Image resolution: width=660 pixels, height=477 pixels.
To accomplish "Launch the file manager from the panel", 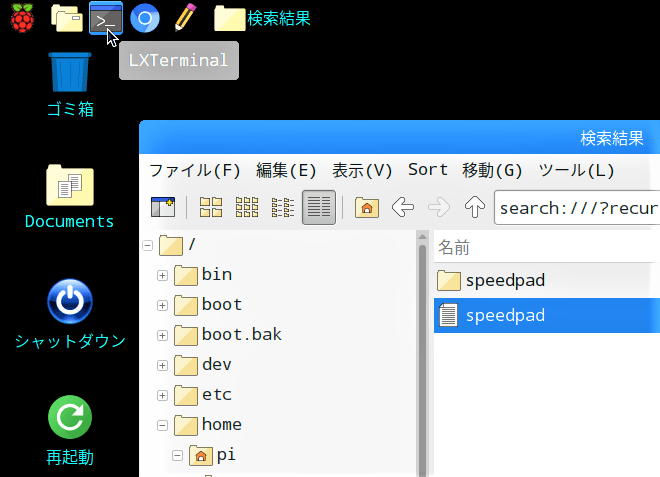I will point(67,18).
